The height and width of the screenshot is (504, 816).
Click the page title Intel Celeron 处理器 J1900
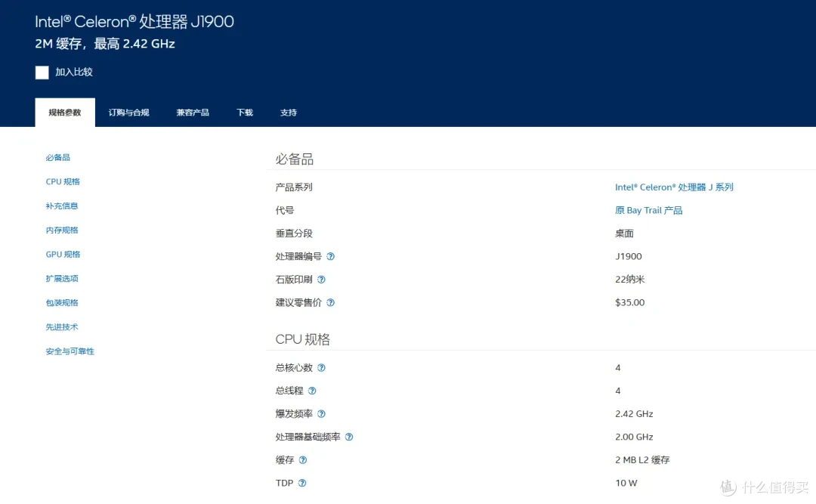point(134,21)
